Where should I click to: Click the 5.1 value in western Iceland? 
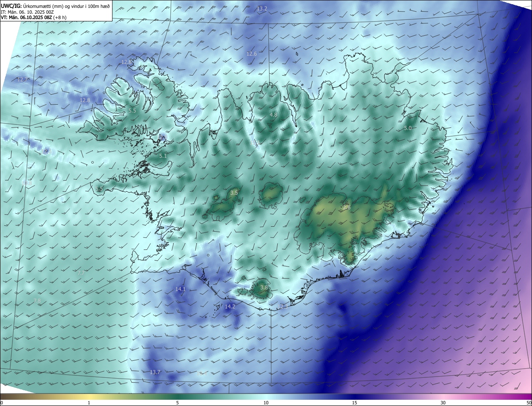163,156
